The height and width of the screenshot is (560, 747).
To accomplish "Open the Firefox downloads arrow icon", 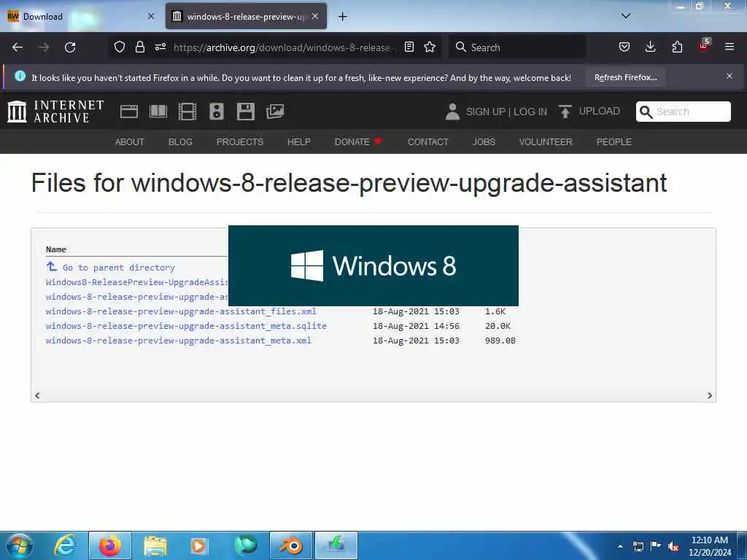I will [650, 47].
